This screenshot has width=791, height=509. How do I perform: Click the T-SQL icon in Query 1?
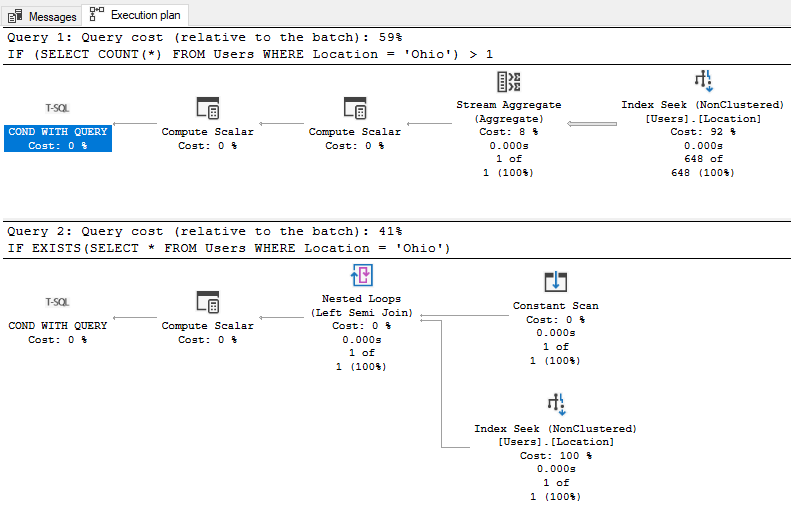pyautogui.click(x=57, y=108)
